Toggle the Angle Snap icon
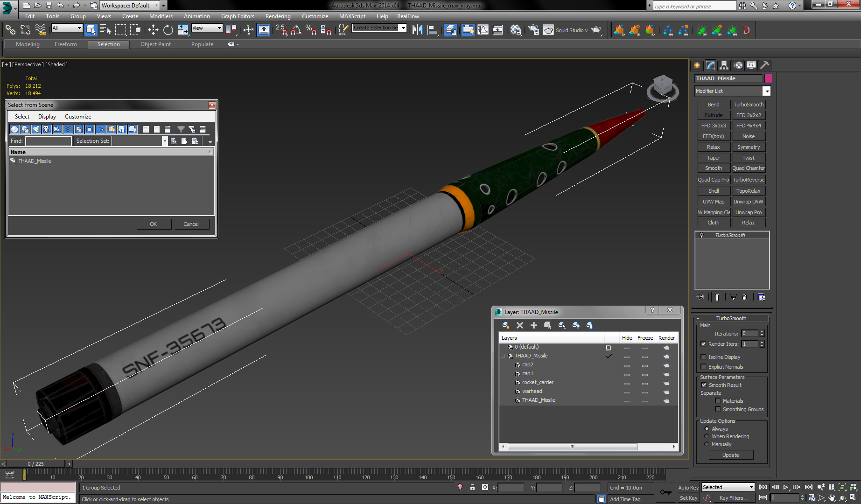The width and height of the screenshot is (861, 504). [296, 30]
